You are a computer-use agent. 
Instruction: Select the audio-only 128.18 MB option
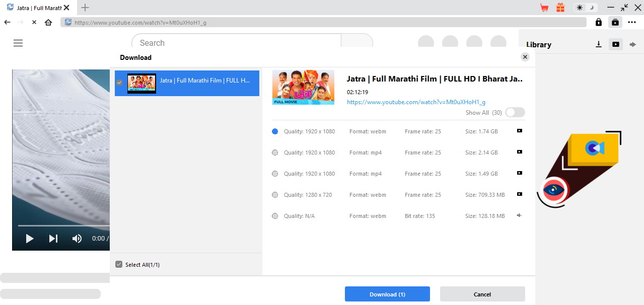click(275, 216)
